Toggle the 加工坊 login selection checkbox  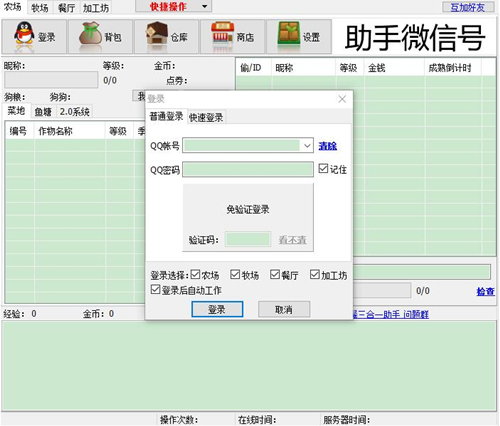click(x=315, y=274)
